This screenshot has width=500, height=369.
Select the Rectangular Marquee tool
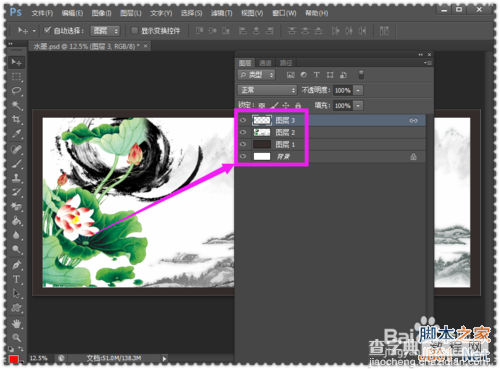coord(16,77)
